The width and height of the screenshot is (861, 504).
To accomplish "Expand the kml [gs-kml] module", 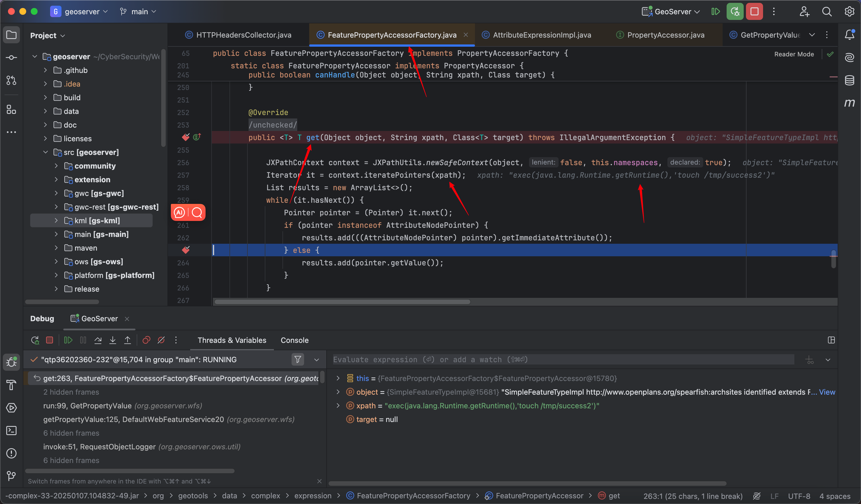I will [56, 221].
